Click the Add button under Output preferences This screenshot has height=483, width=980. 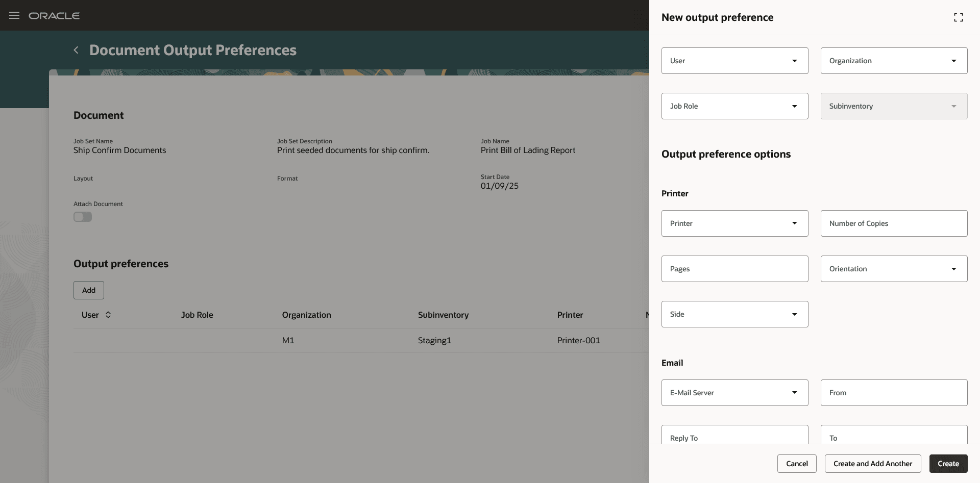(x=88, y=290)
